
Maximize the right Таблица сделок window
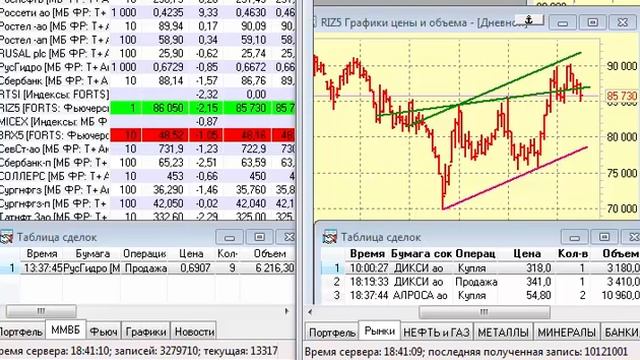click(604, 237)
